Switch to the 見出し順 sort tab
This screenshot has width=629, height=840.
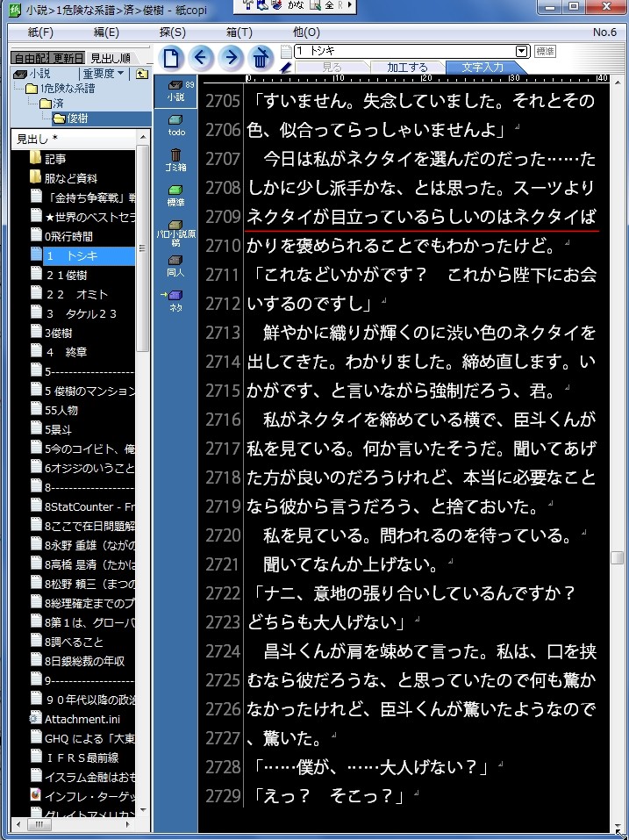[111, 58]
